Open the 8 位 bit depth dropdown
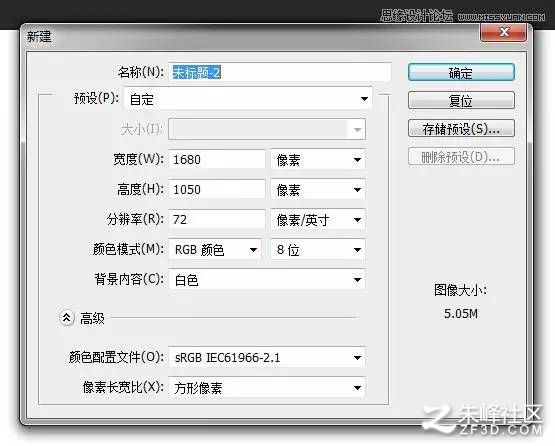Screen dimensions: 555x446 [x=318, y=250]
